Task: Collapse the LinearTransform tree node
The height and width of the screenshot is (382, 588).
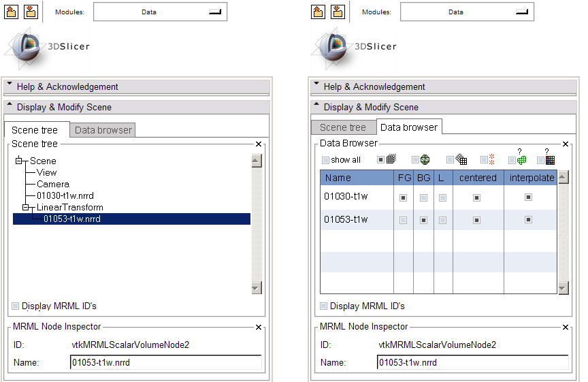Action: click(x=27, y=208)
